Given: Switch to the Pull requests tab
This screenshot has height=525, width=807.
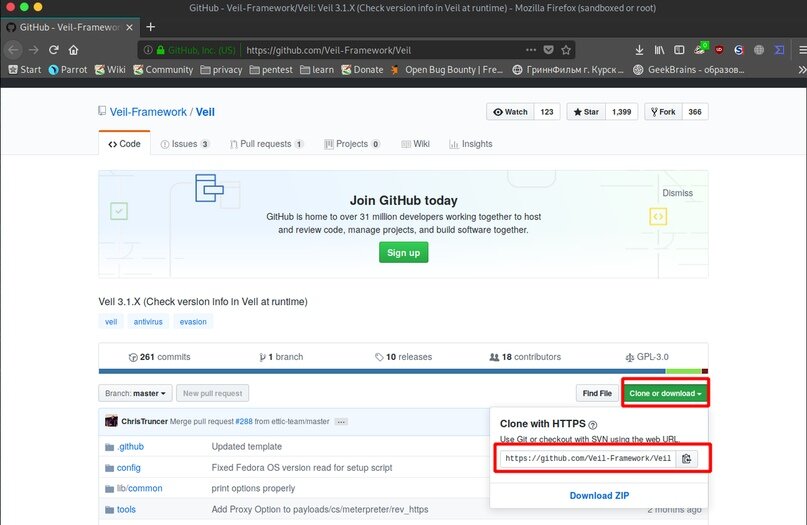Looking at the screenshot, I should pyautogui.click(x=267, y=144).
